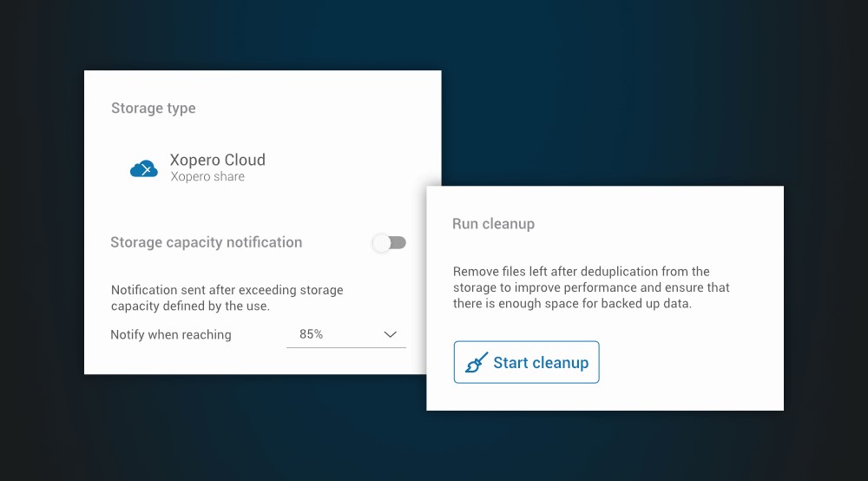Viewport: 868px width, 481px height.
Task: Click the 'Storage capacity notification' label
Action: tap(206, 242)
